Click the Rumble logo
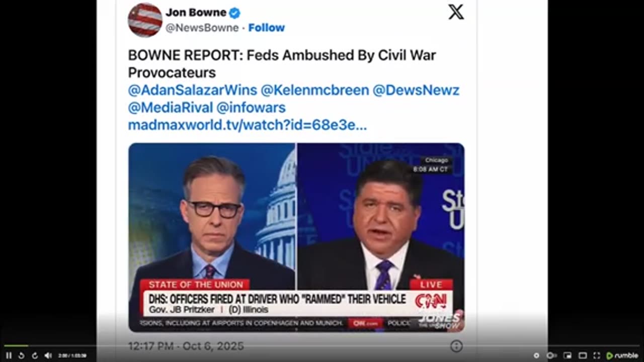This screenshot has width=644, height=362. tap(622, 355)
